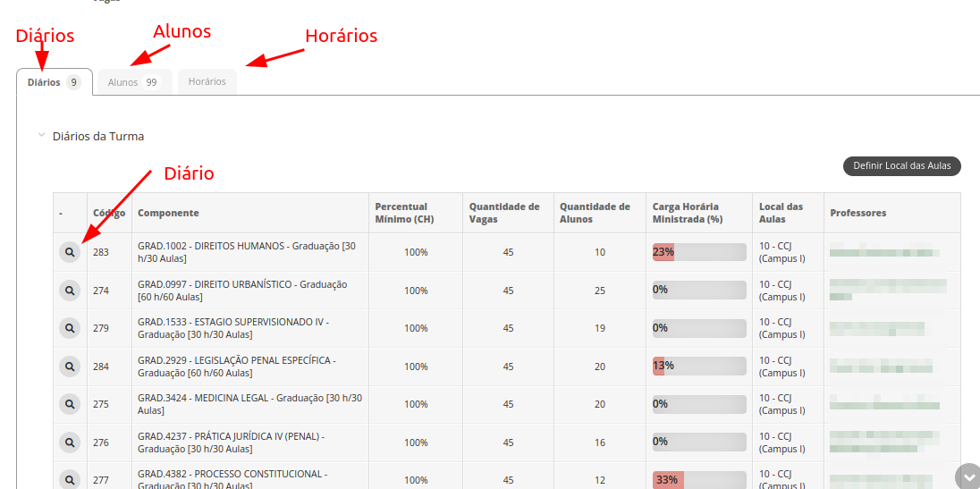Click the 0% progress bar for Direito Urbanístico
980x489 pixels.
click(699, 290)
